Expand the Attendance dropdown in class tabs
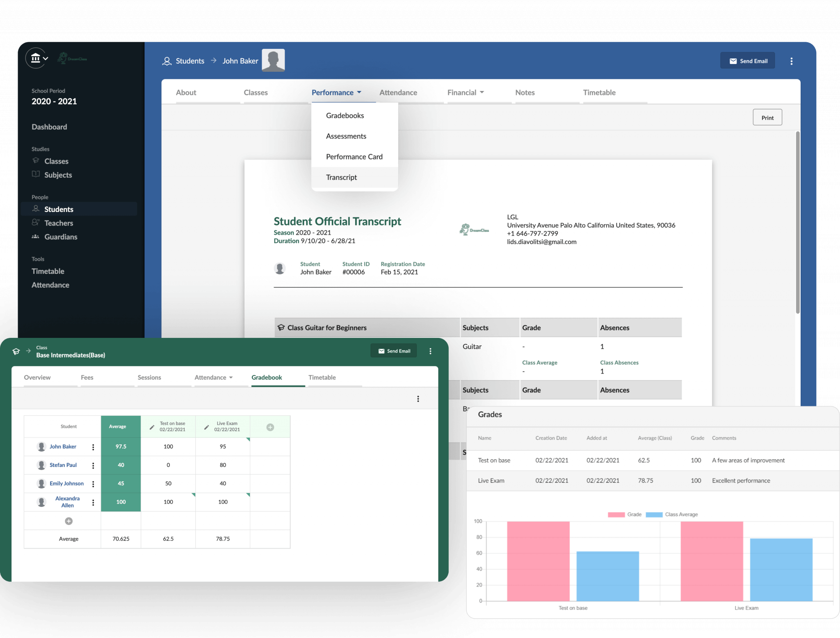The height and width of the screenshot is (638, 840). [213, 377]
